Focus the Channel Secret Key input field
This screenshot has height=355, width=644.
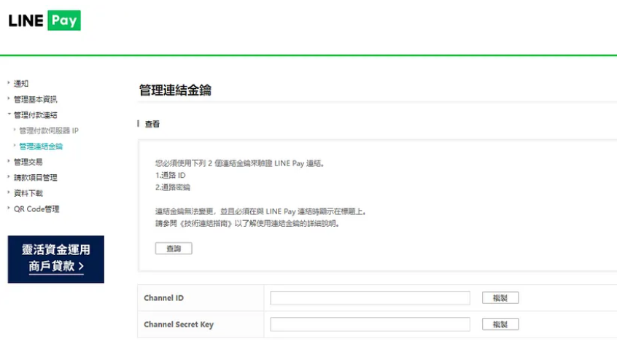[x=370, y=324]
